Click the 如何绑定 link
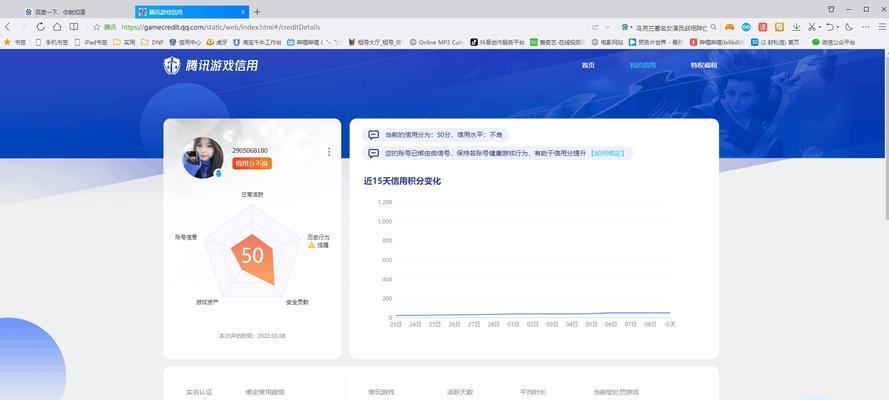 (607, 153)
